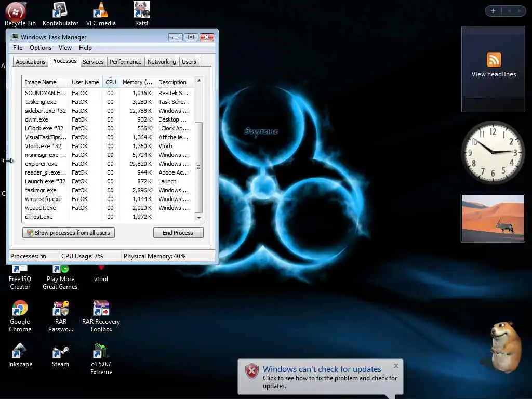Click View headlines in feed gadget
532x399 pixels.
point(494,74)
